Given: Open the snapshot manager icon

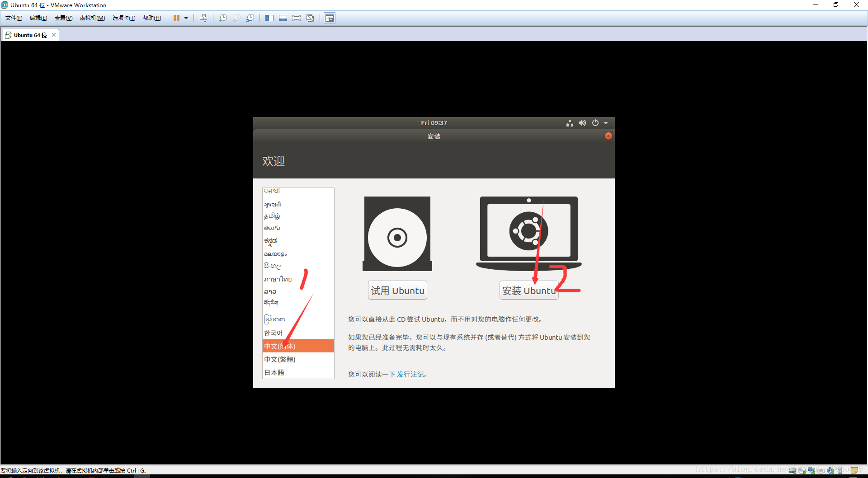Looking at the screenshot, I should pyautogui.click(x=250, y=18).
